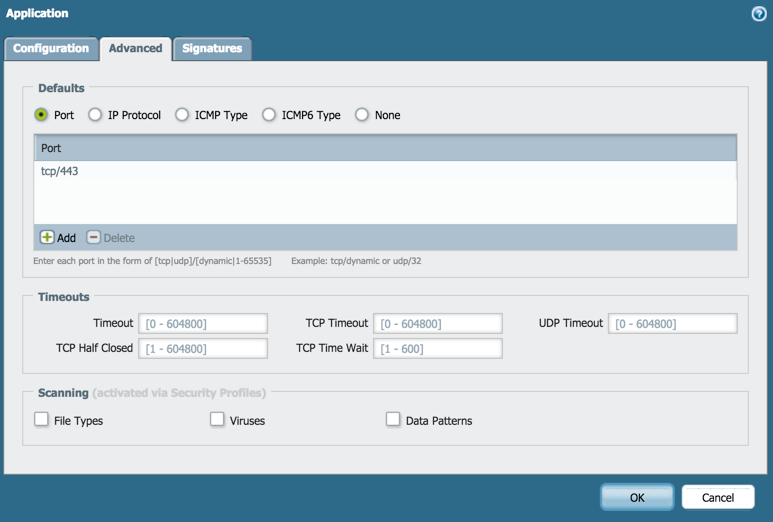Click the Cancel button
773x522 pixels.
click(x=717, y=497)
